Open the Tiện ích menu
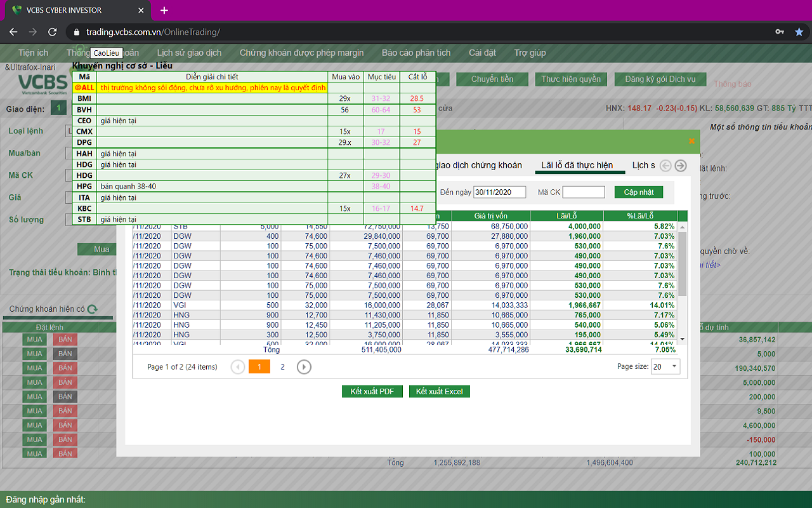Image resolution: width=812 pixels, height=508 pixels. point(33,53)
